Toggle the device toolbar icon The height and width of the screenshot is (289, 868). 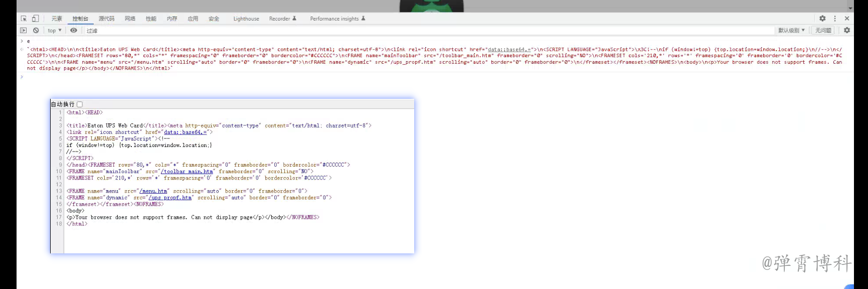(35, 19)
